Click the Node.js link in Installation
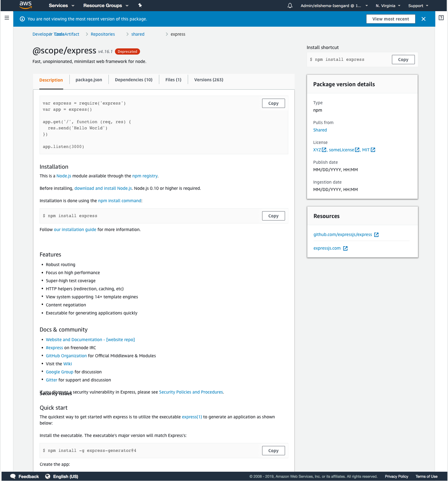This screenshot has height=481, width=448. (x=64, y=176)
